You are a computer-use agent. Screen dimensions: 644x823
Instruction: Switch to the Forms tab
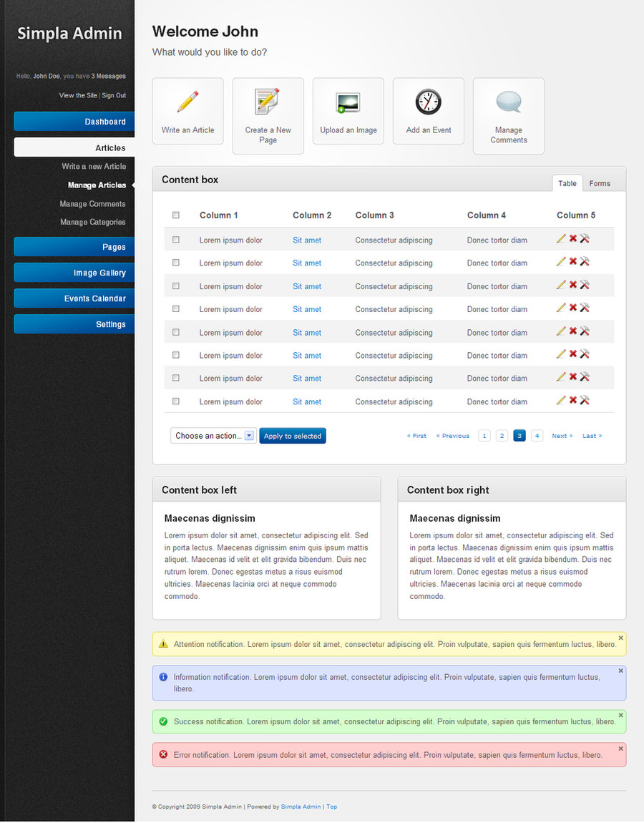coord(600,183)
